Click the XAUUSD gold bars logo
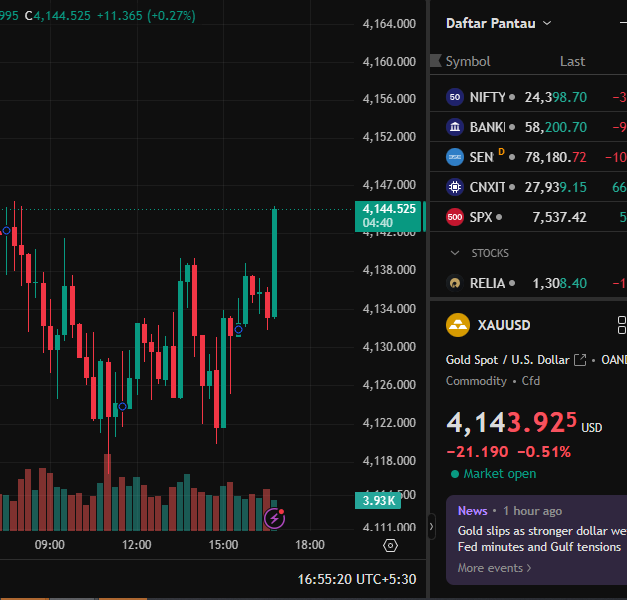The height and width of the screenshot is (600, 627). pos(458,325)
